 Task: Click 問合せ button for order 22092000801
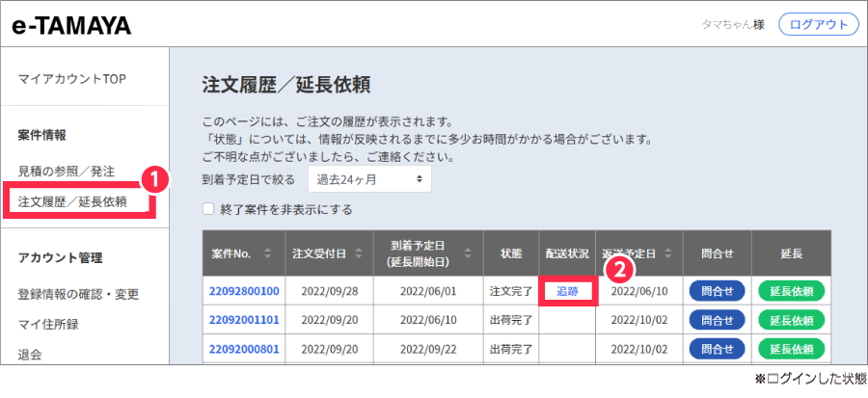pos(717,349)
